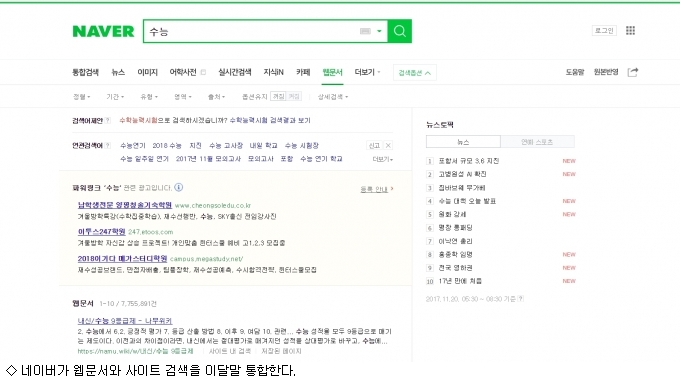Click news topic 8 홍종학 임명
Image resolution: width=680 pixels, height=382 pixels.
click(x=455, y=255)
